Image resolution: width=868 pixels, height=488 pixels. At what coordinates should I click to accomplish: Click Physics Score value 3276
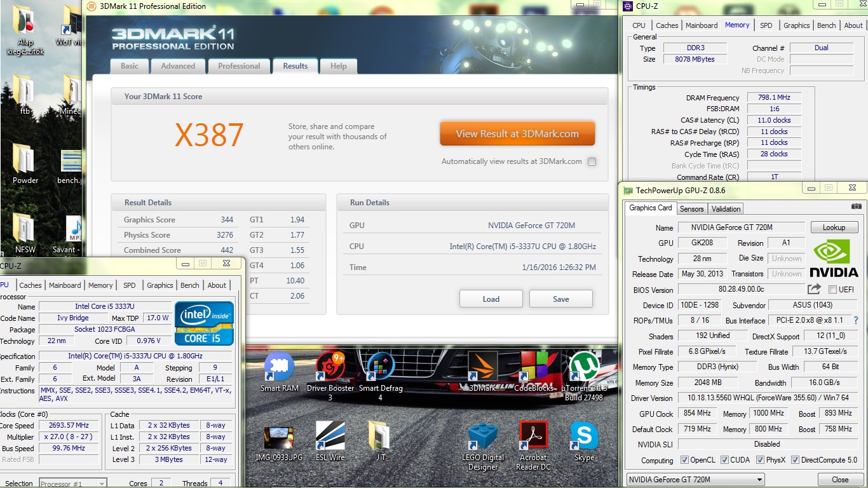point(225,235)
